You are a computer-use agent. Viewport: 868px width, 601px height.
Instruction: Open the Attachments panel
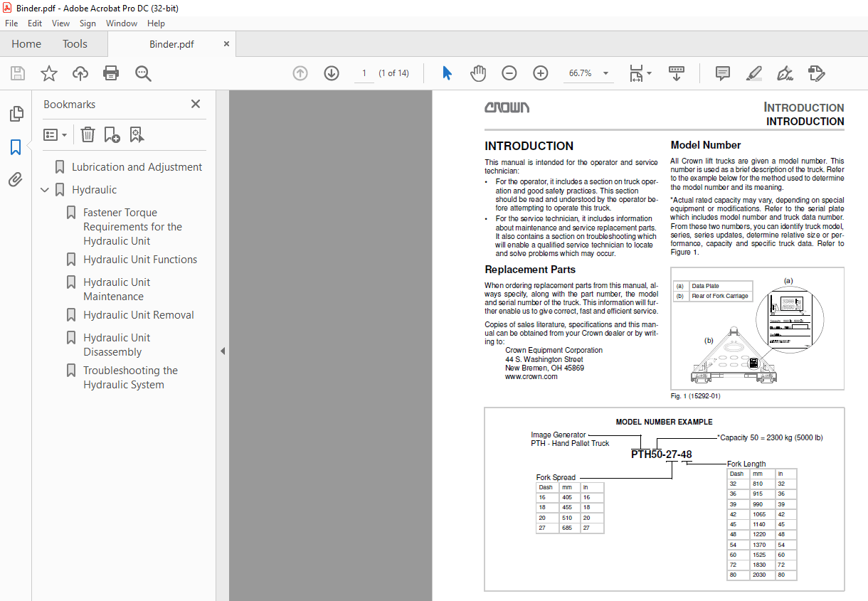point(16,179)
